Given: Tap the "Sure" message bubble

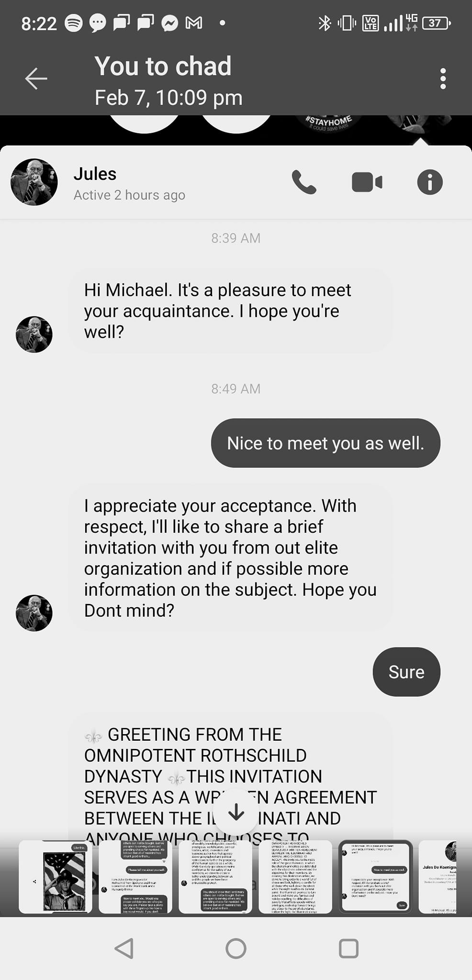Looking at the screenshot, I should click(406, 672).
